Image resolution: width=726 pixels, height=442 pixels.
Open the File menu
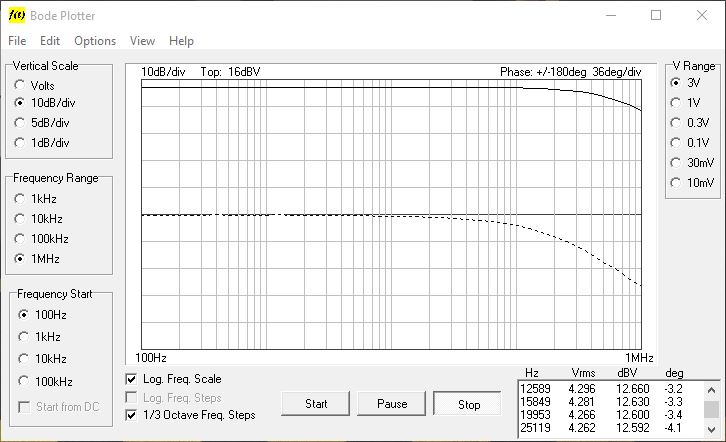tap(17, 41)
